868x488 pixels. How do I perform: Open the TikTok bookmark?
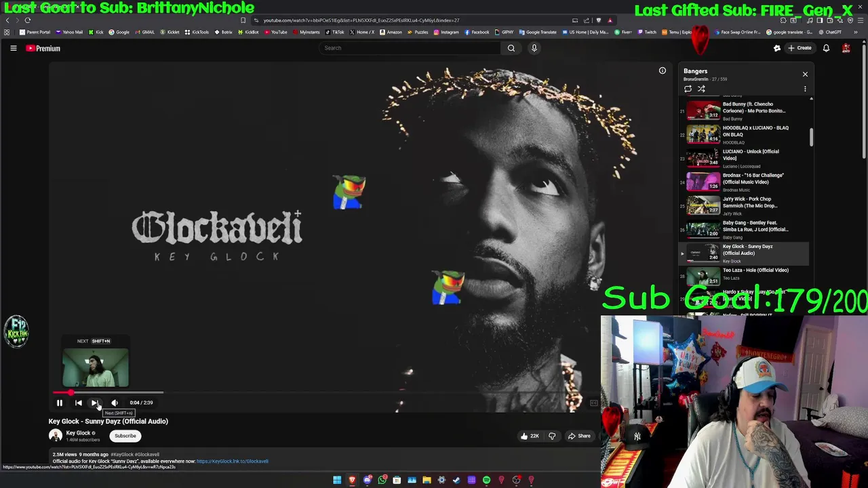334,32
